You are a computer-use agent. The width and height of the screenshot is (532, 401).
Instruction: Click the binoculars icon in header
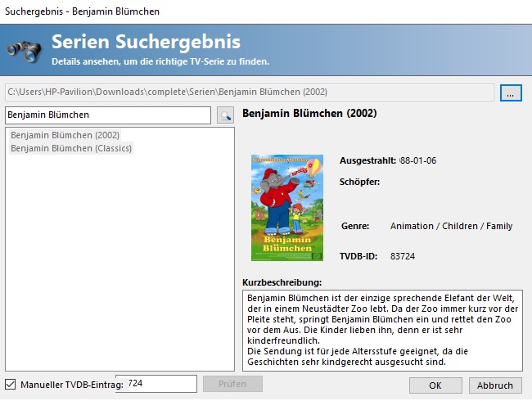point(24,52)
